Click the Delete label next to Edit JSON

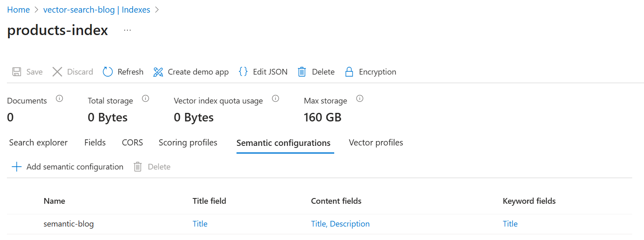coord(323,72)
